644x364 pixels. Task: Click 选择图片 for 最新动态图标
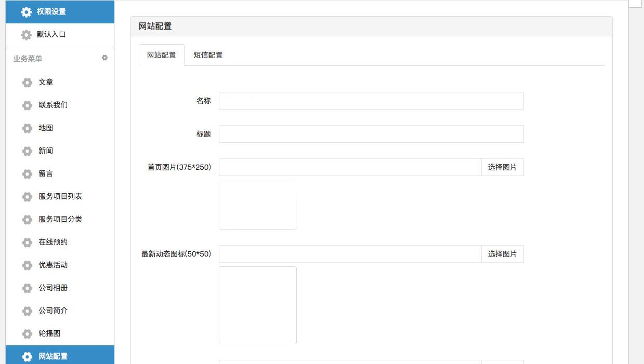click(502, 254)
